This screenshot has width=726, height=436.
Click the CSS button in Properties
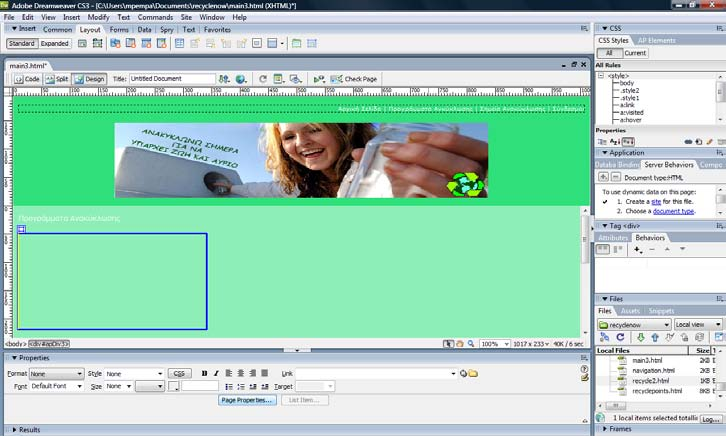pos(179,374)
